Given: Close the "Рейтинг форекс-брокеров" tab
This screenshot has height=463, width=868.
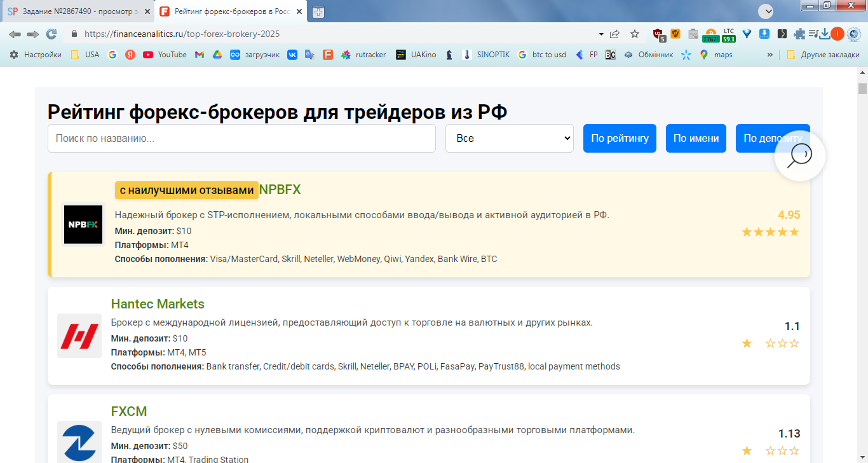Looking at the screenshot, I should point(298,12).
